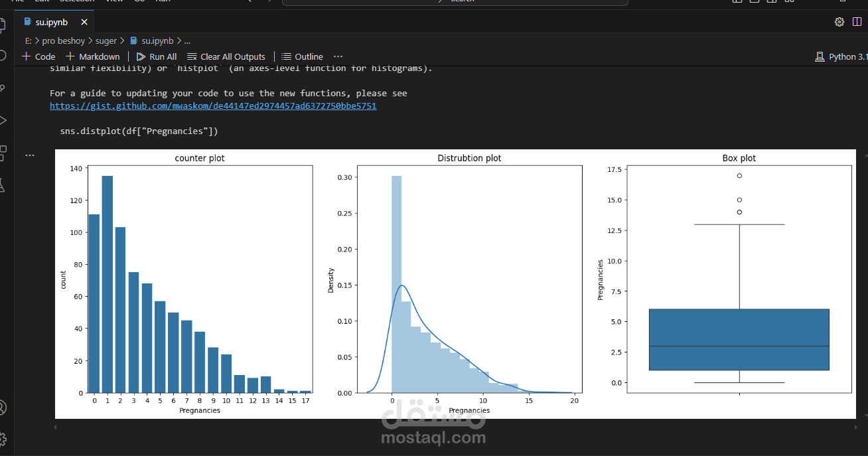Select the Python kernel picker

click(841, 56)
